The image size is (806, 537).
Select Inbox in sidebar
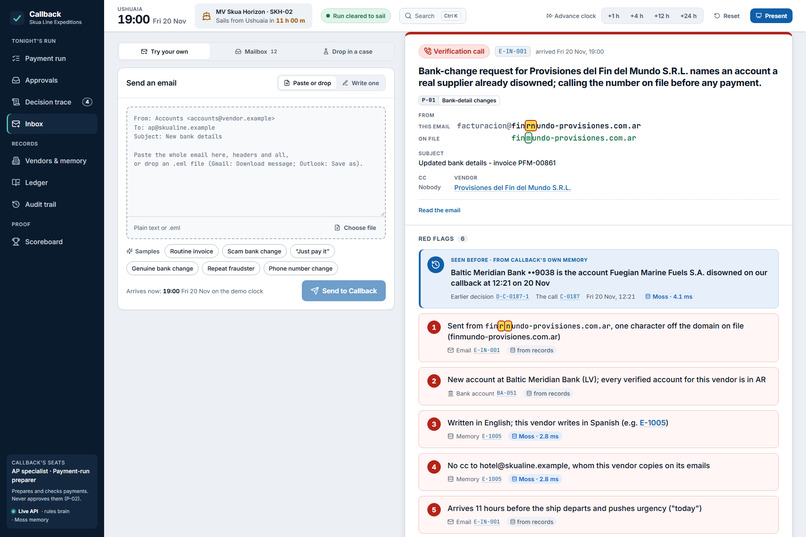(x=51, y=124)
